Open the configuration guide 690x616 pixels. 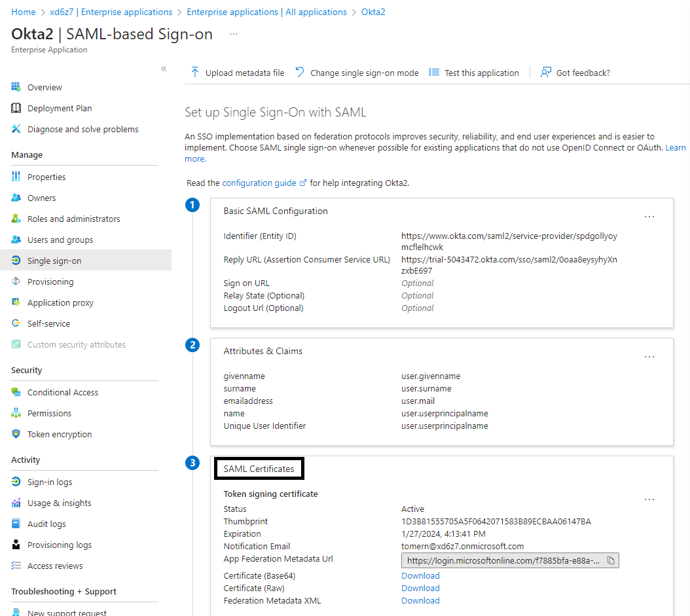259,183
